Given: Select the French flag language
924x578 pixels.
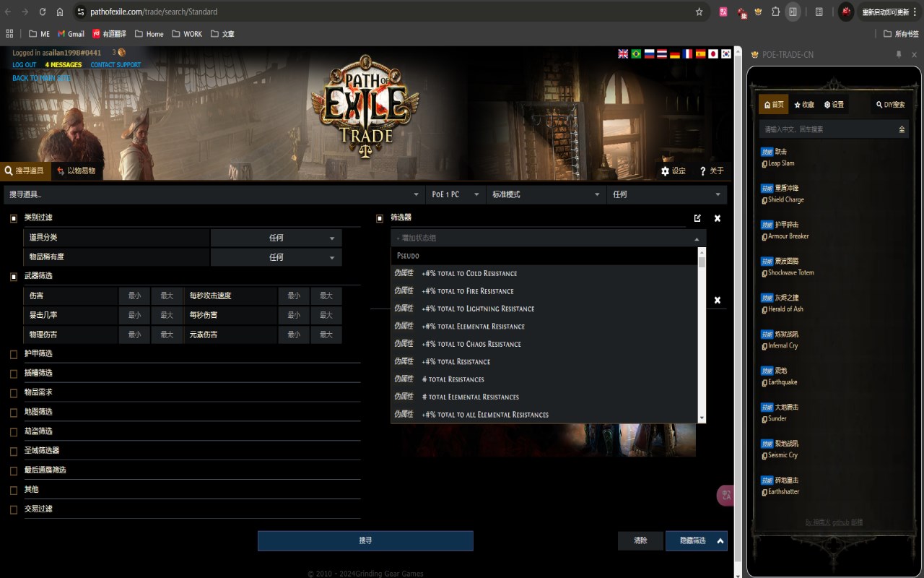Looking at the screenshot, I should coord(687,53).
